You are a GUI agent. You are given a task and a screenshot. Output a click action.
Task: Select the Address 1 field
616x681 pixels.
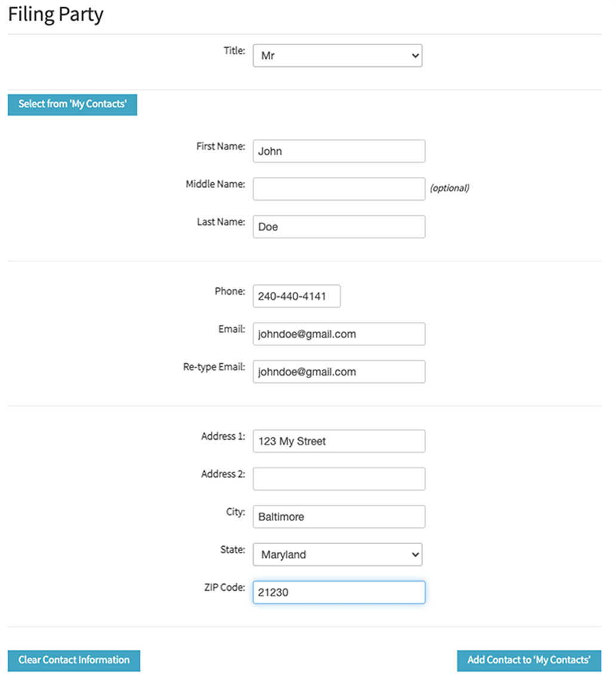coord(339,441)
